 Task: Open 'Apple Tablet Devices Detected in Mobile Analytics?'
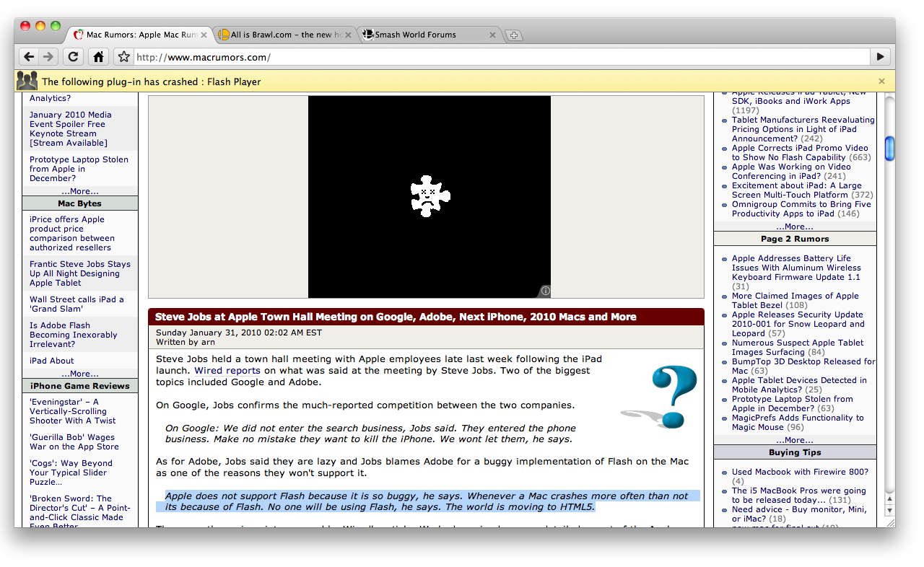click(x=799, y=384)
